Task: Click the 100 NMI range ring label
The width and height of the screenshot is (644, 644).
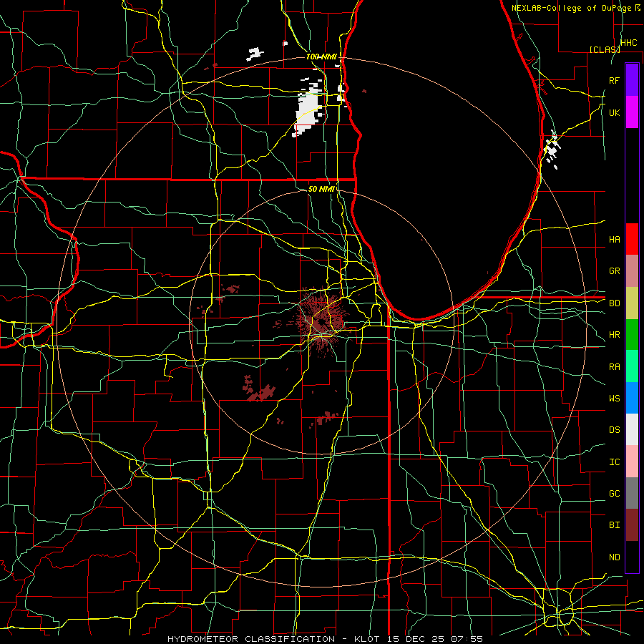Action: (x=321, y=57)
